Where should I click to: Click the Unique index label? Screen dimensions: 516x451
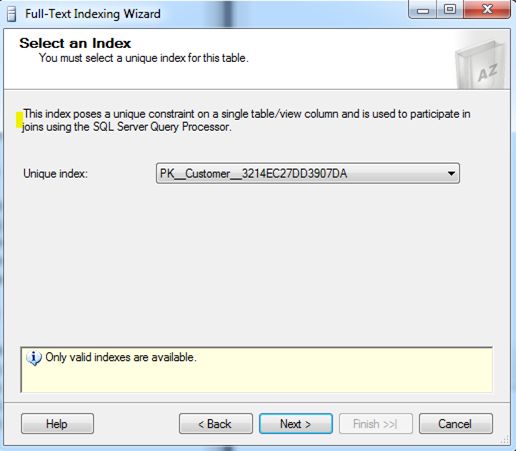[55, 174]
